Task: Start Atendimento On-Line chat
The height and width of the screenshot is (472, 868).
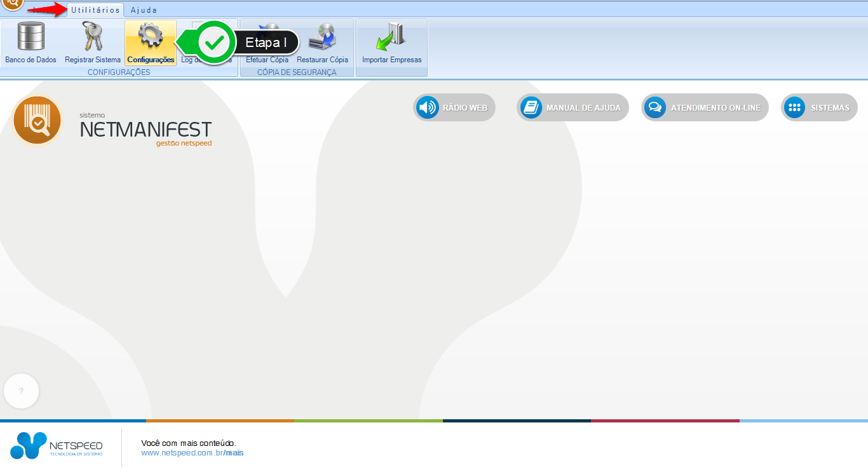Action: pyautogui.click(x=705, y=107)
